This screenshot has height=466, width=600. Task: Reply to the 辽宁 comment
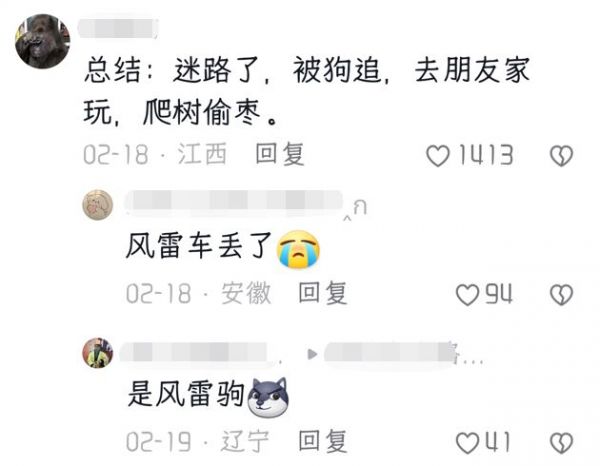pos(323,441)
